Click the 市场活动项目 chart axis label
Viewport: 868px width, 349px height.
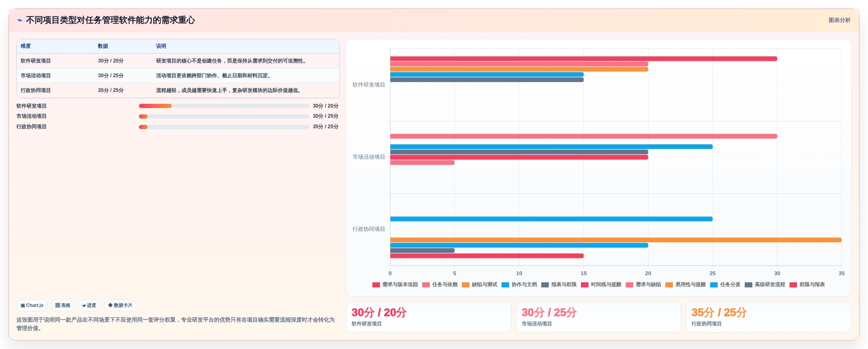point(369,157)
